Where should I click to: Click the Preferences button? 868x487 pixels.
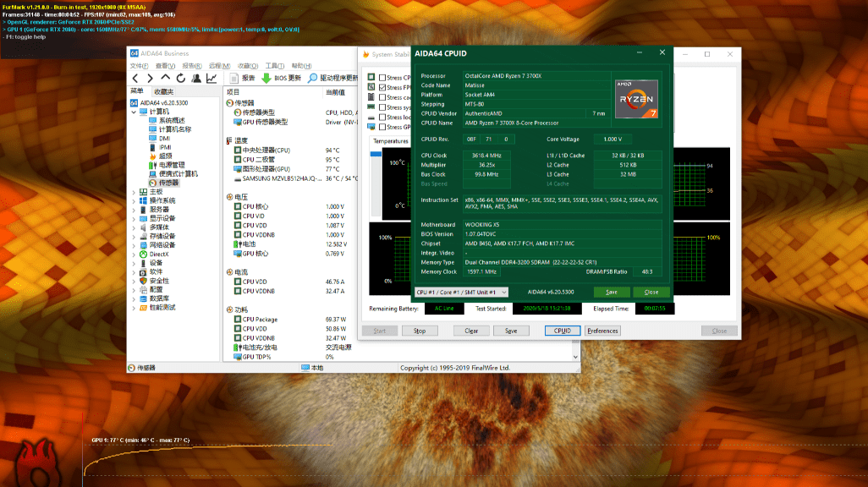pos(602,331)
